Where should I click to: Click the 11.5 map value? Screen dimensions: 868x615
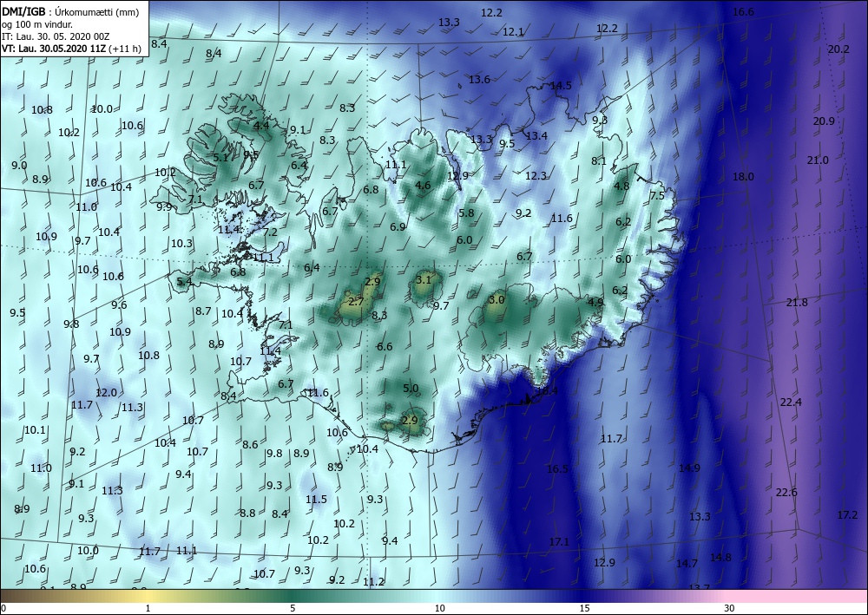pyautogui.click(x=316, y=500)
